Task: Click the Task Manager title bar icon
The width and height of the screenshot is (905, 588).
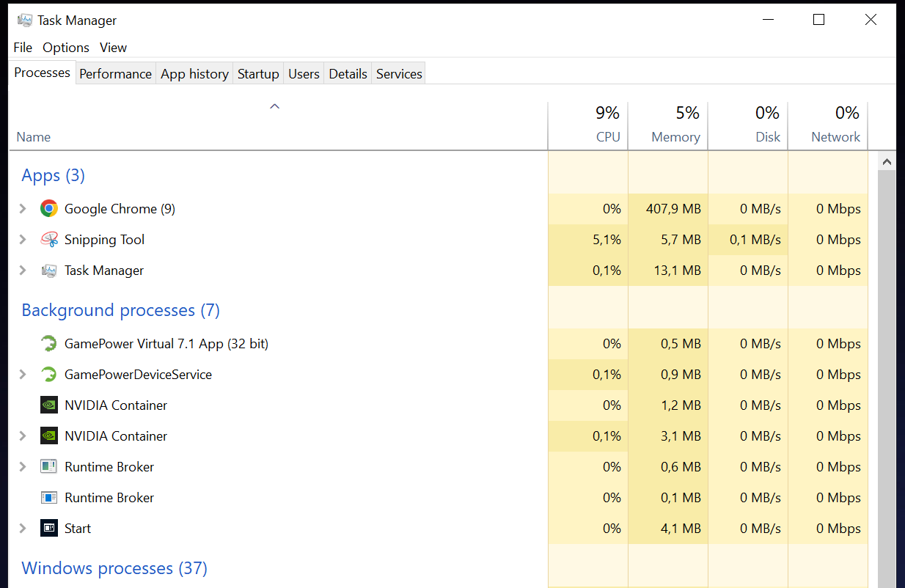Action: point(25,21)
